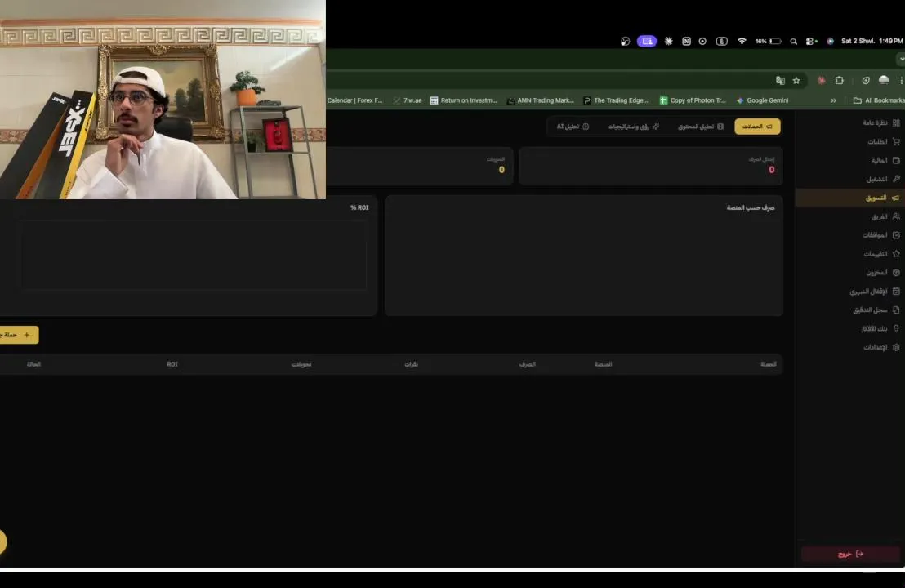905x588 pixels.
Task: Switch to the الحملات campaigns tab
Action: pos(757,127)
